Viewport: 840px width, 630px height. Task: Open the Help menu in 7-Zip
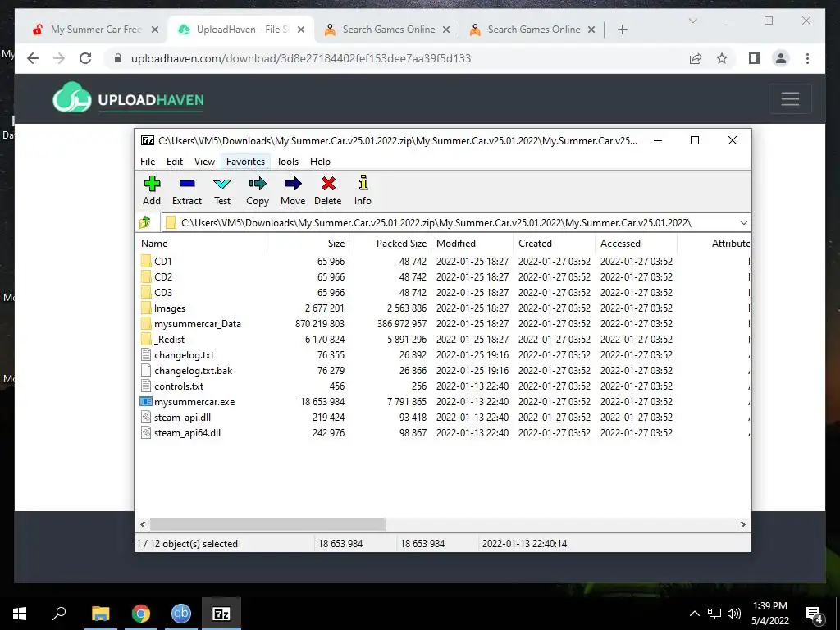click(320, 162)
